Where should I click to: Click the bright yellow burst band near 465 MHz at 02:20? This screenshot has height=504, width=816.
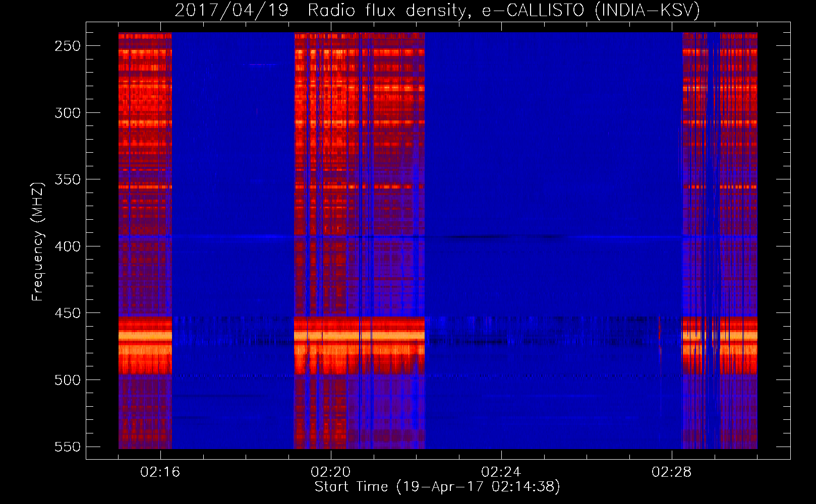pyautogui.click(x=359, y=335)
